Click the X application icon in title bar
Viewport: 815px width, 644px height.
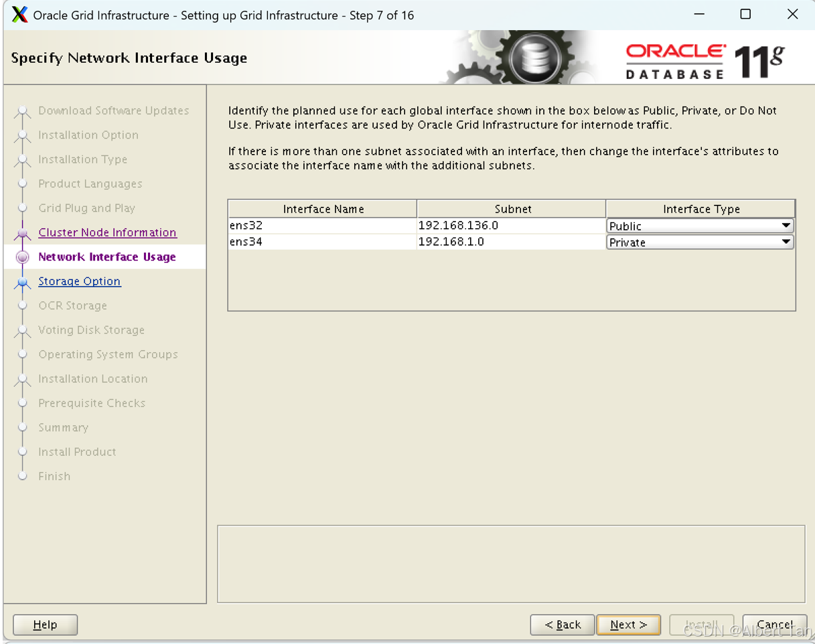pyautogui.click(x=20, y=15)
